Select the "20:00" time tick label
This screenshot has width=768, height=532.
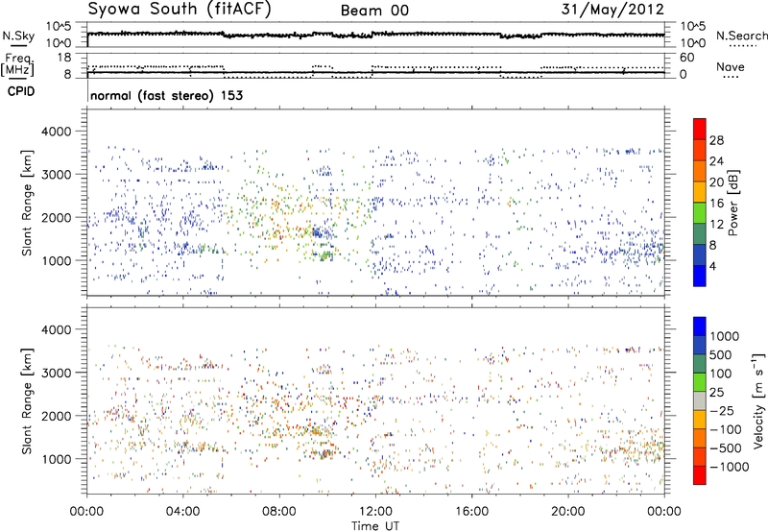pos(567,512)
